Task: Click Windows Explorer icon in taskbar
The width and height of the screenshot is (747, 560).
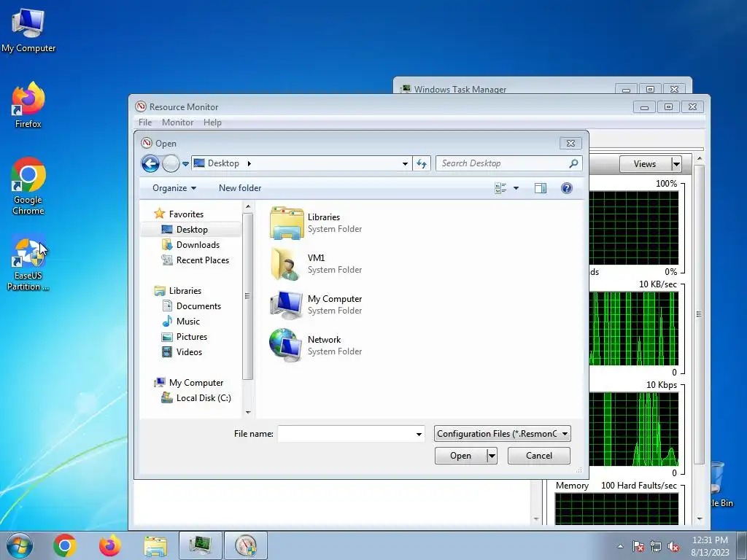Action: (x=155, y=545)
